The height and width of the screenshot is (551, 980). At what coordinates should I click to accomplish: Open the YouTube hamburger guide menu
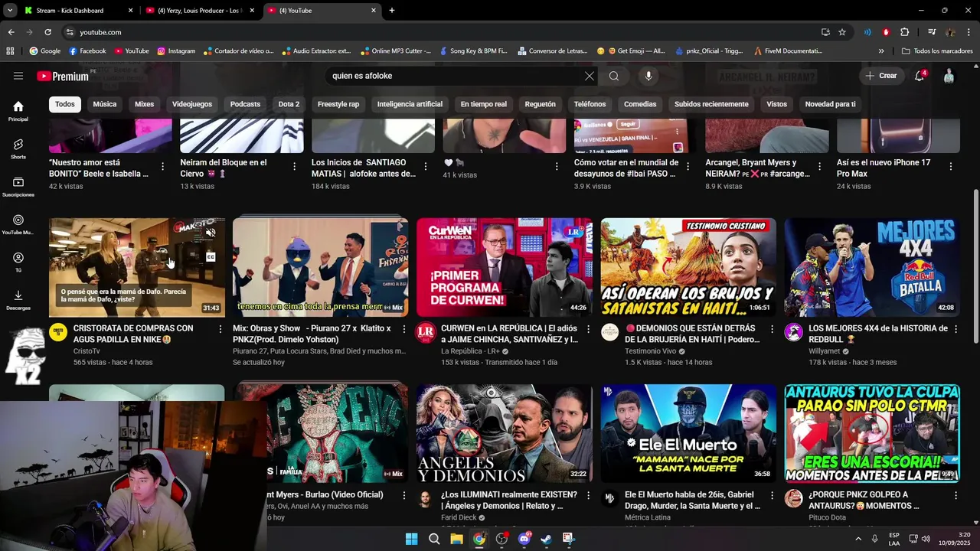click(x=18, y=76)
